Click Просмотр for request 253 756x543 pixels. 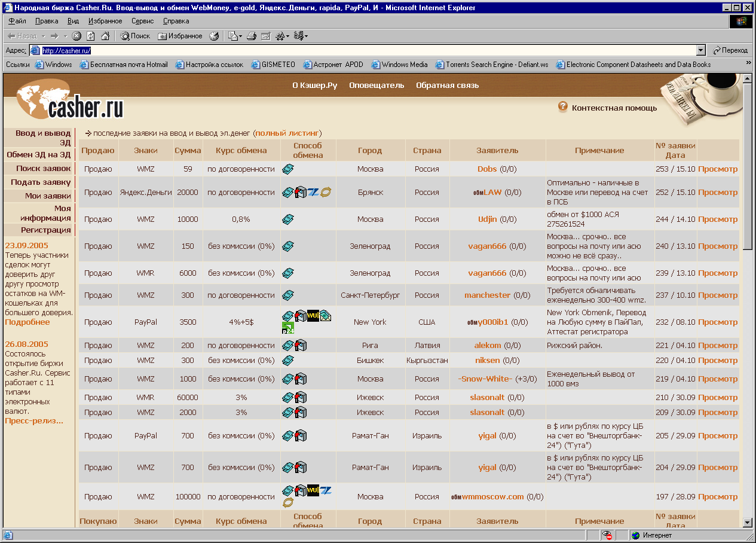(718, 169)
